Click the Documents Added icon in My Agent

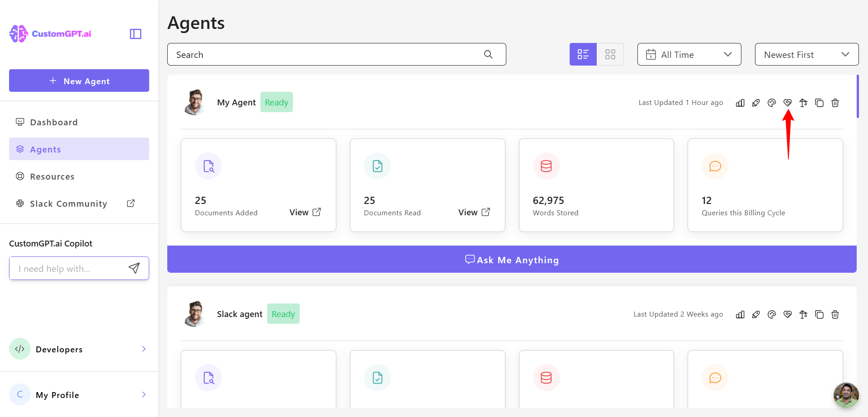208,166
